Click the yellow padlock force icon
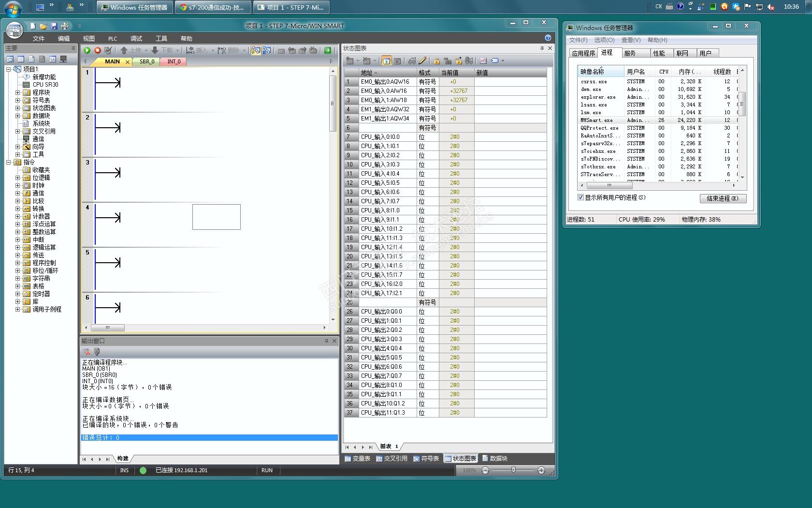 click(436, 61)
